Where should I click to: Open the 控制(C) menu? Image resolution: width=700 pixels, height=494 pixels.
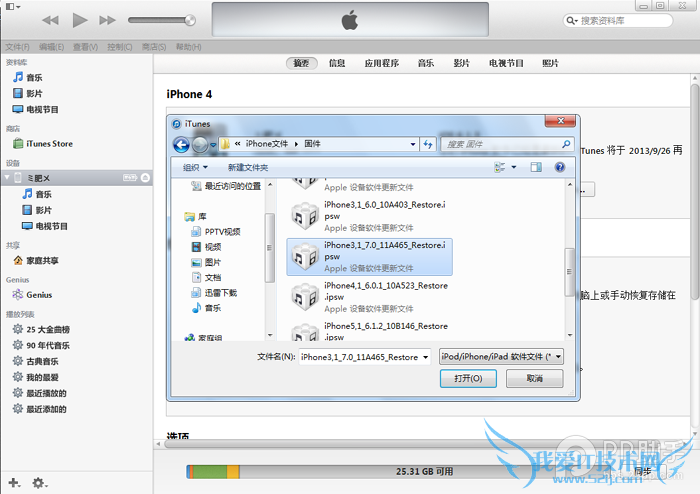tap(120, 47)
